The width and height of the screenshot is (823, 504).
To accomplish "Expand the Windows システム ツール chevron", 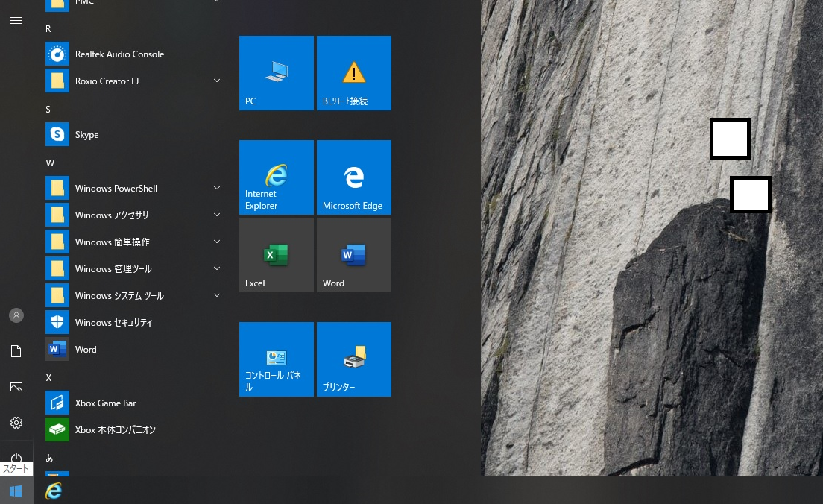I will [217, 295].
